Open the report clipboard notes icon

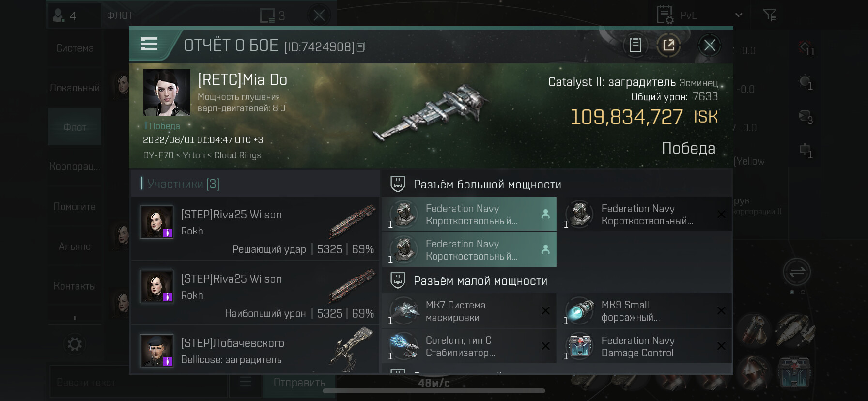coord(635,46)
